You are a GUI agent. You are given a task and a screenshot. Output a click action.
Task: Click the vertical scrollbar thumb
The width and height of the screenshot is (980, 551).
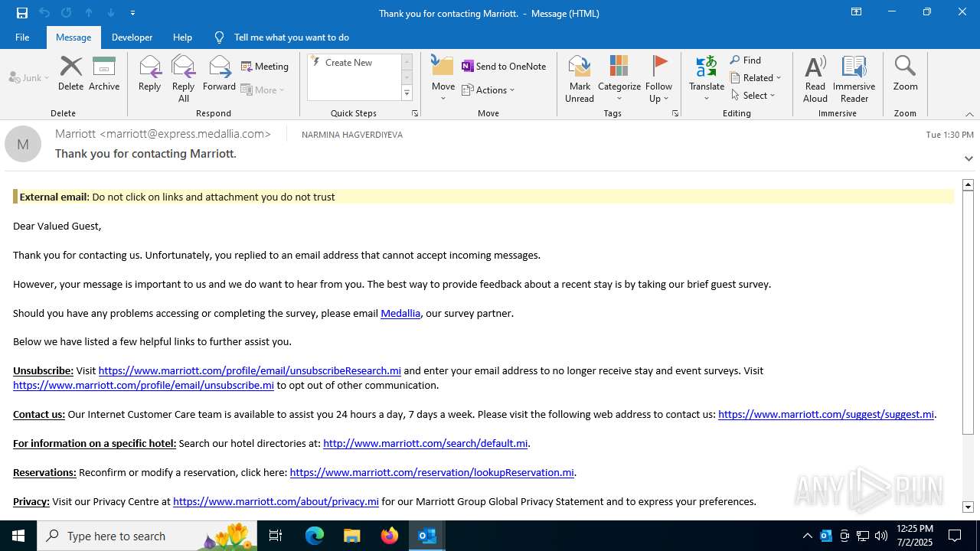click(968, 312)
